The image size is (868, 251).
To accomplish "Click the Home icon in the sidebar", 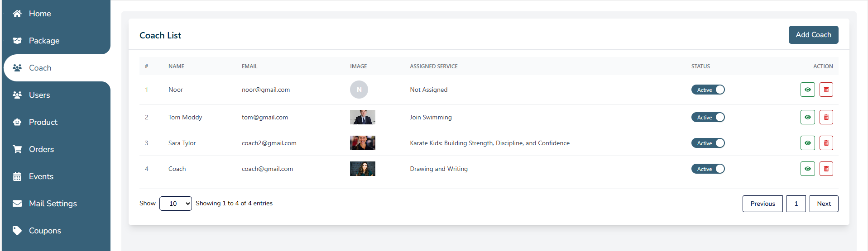I will 17,14.
